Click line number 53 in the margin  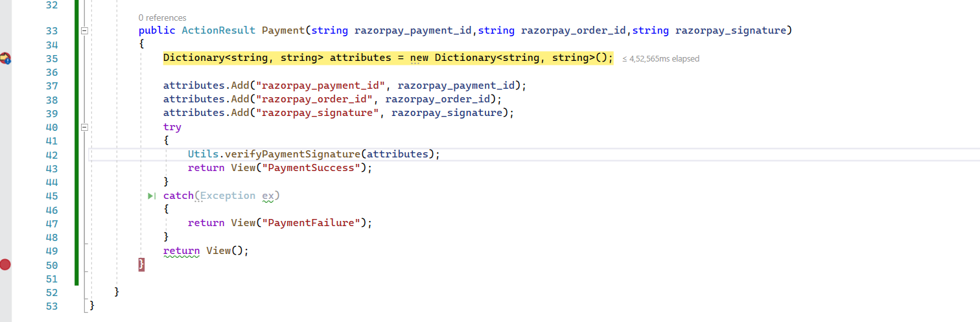(52, 306)
